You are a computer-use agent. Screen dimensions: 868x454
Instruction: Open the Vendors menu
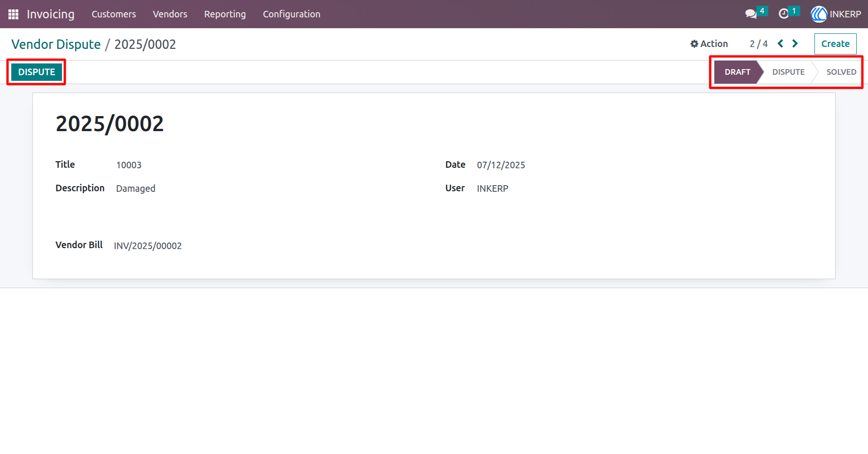point(170,14)
